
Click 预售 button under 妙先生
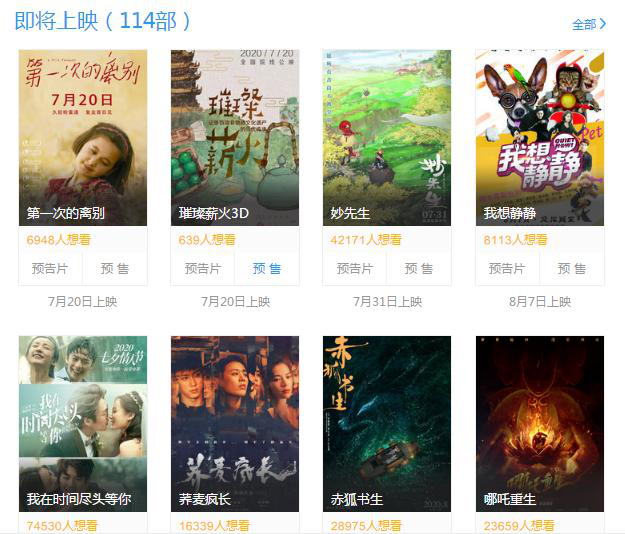(x=419, y=269)
